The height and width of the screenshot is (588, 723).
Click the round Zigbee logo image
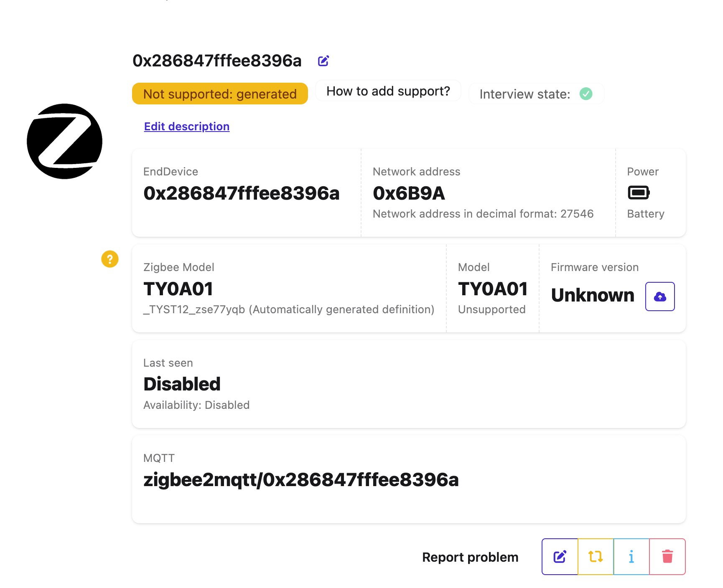(64, 141)
